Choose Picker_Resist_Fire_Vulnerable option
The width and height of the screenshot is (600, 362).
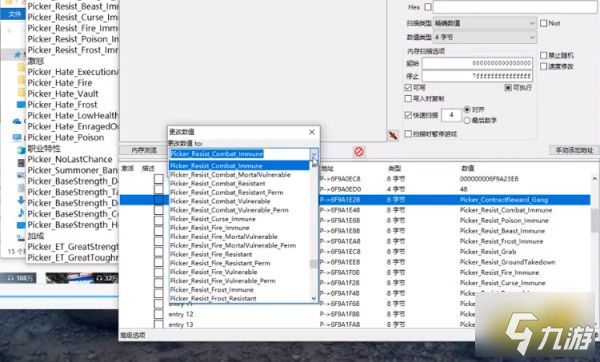(214, 272)
